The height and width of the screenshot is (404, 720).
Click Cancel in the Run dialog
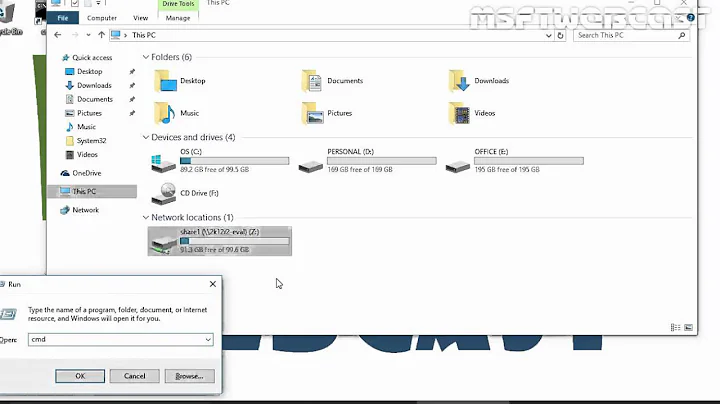coord(135,376)
